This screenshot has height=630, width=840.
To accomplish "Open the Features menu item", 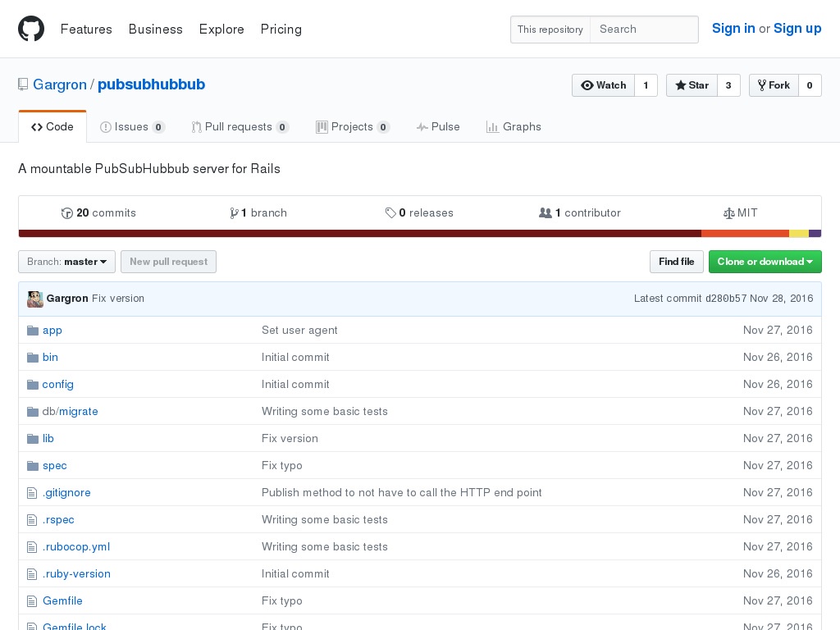I will tap(86, 30).
